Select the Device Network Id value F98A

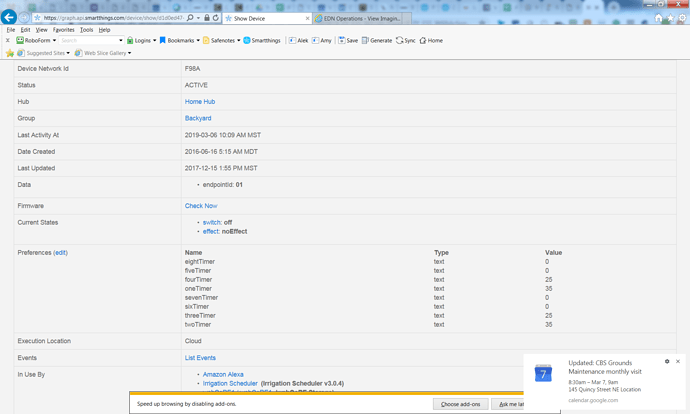click(192, 69)
